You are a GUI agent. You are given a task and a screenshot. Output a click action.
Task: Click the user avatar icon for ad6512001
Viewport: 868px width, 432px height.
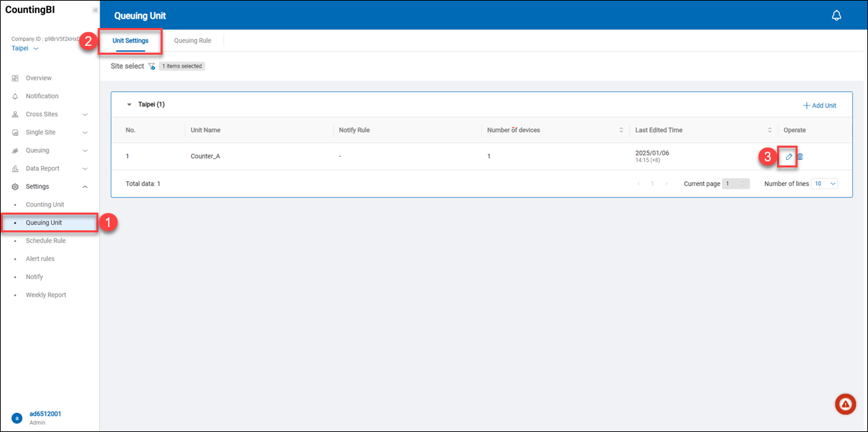click(16, 418)
